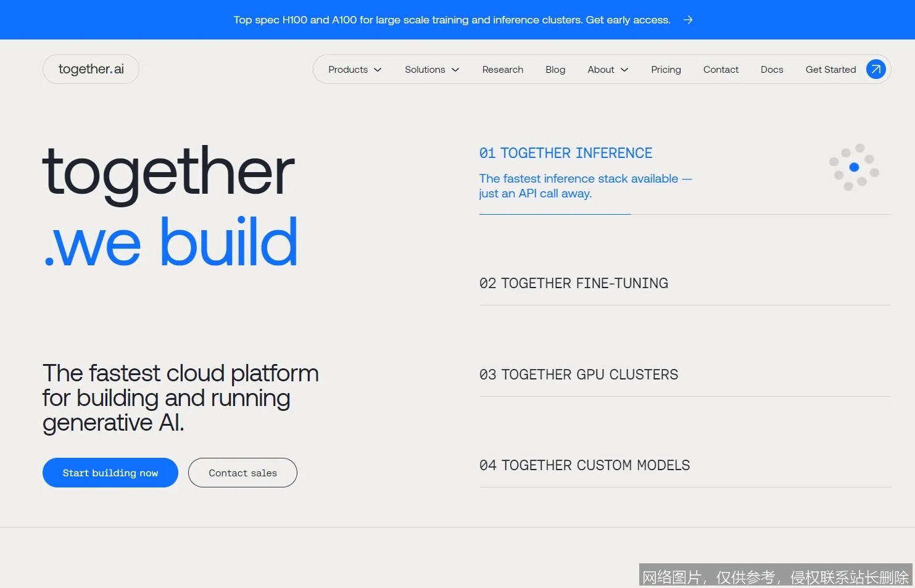Expand the Solutions menu

tap(431, 69)
